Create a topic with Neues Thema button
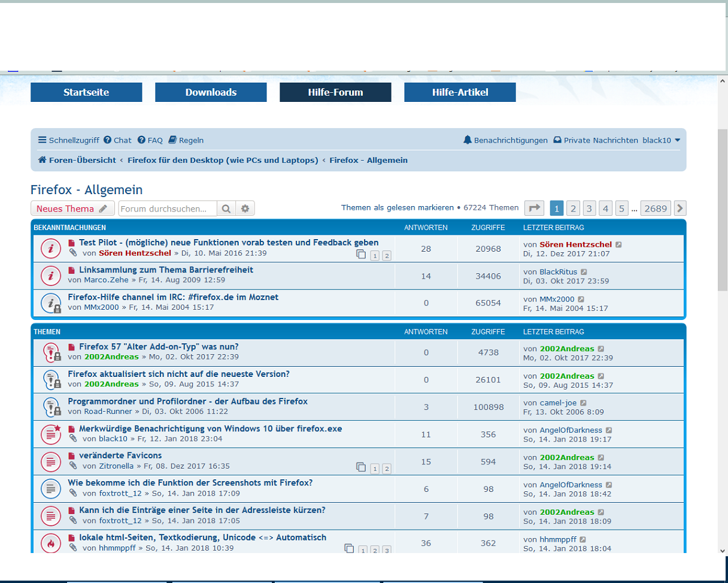This screenshot has height=583, width=728. [x=72, y=209]
